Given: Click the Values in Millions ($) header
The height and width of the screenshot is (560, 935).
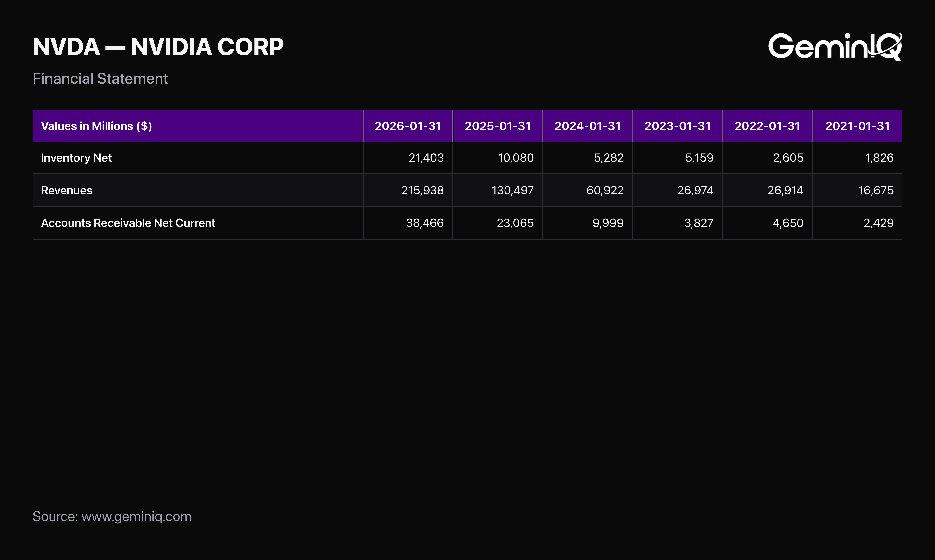Looking at the screenshot, I should 96,126.
